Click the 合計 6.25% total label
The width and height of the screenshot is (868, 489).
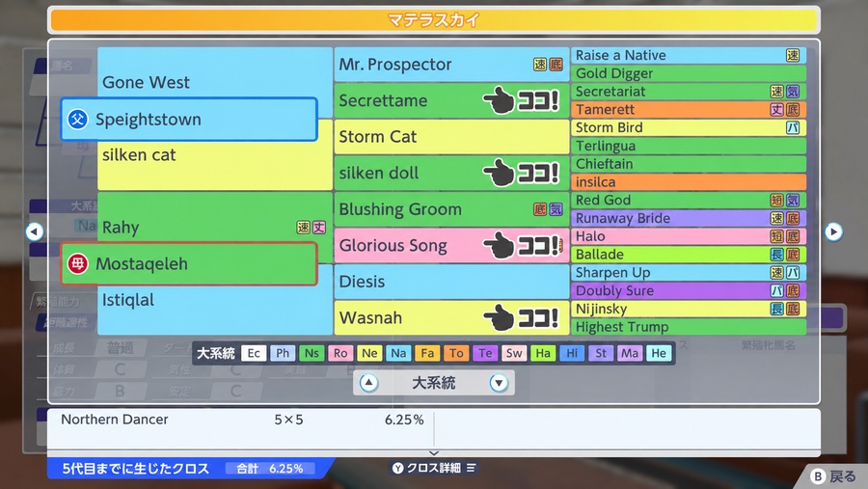[270, 469]
